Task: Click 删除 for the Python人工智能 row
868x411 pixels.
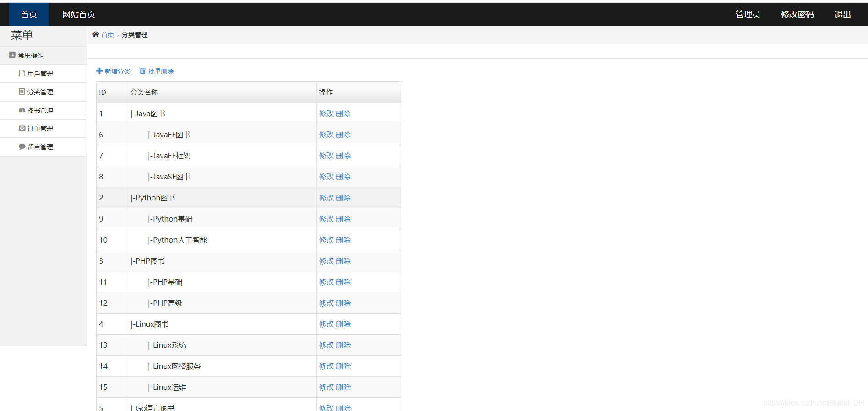Action: tap(343, 240)
